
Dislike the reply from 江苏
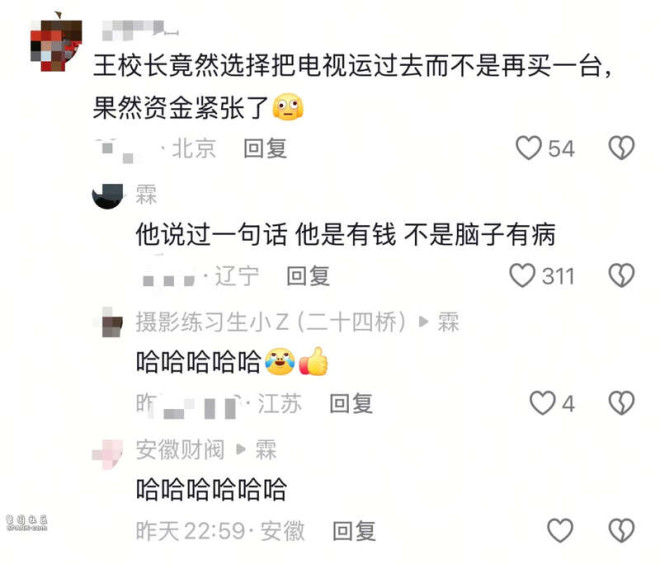(x=621, y=403)
